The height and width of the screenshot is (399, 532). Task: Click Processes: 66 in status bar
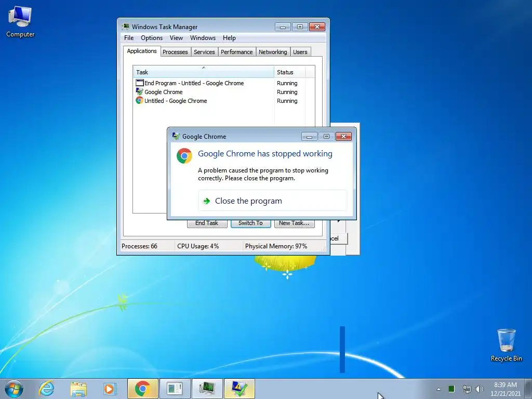[139, 246]
